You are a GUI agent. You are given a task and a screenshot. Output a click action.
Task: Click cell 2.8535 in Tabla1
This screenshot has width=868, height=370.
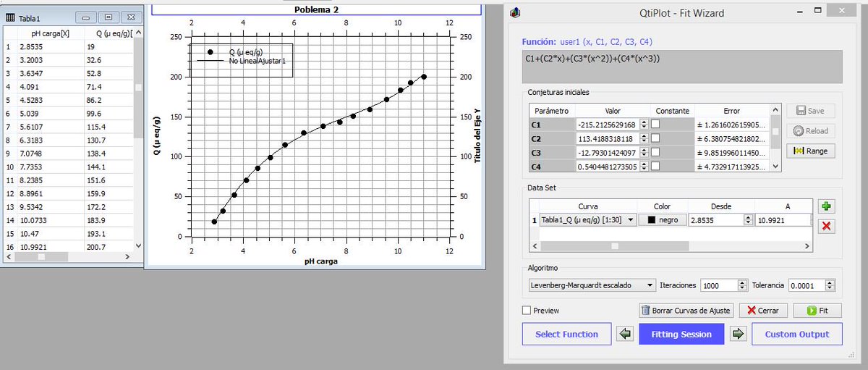pyautogui.click(x=51, y=46)
